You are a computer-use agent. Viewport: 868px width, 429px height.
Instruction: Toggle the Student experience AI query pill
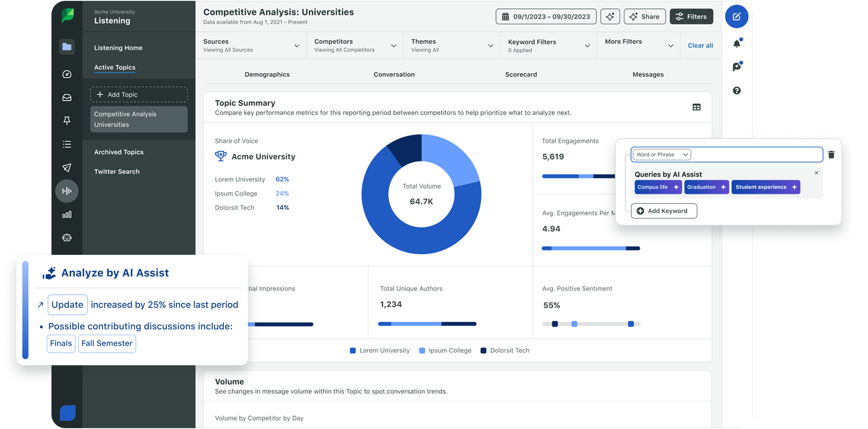pyautogui.click(x=766, y=187)
